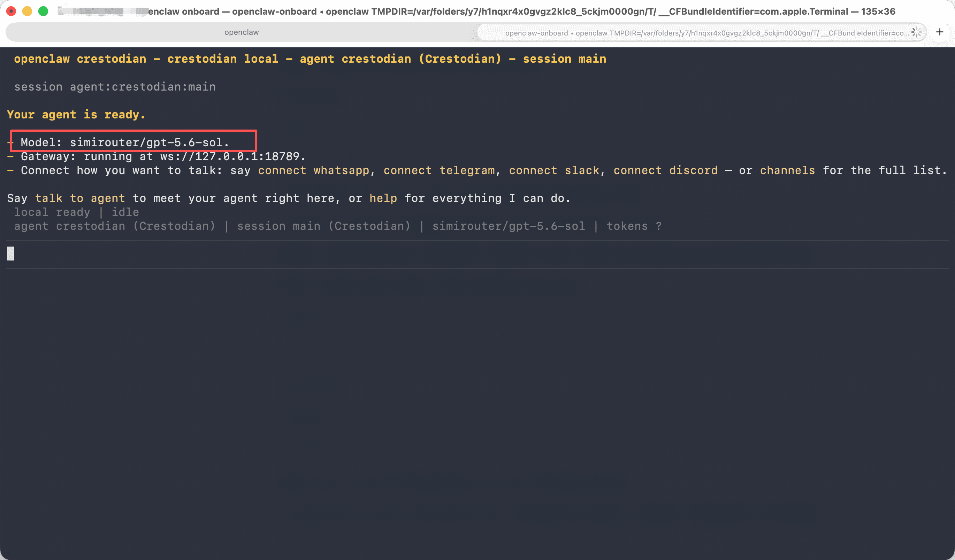This screenshot has height=560, width=955.
Task: Click 'session agent:crestodian:main' text
Action: pos(115,87)
